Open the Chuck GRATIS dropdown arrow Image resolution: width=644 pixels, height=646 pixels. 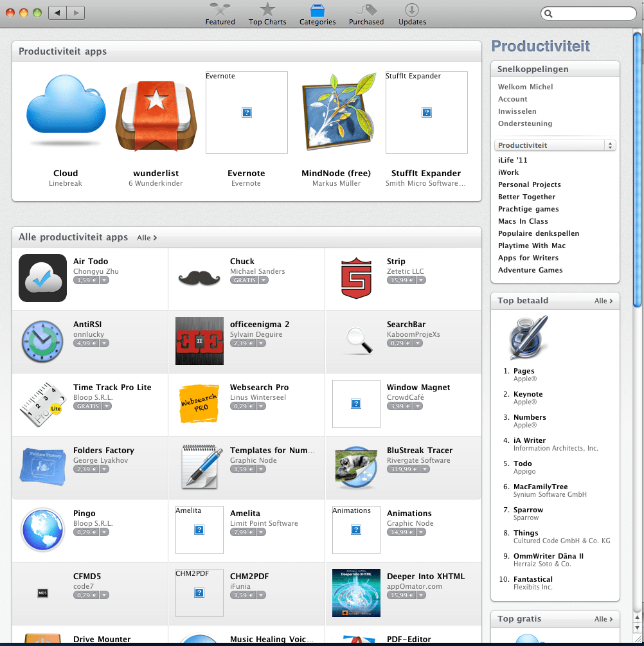coord(264,280)
